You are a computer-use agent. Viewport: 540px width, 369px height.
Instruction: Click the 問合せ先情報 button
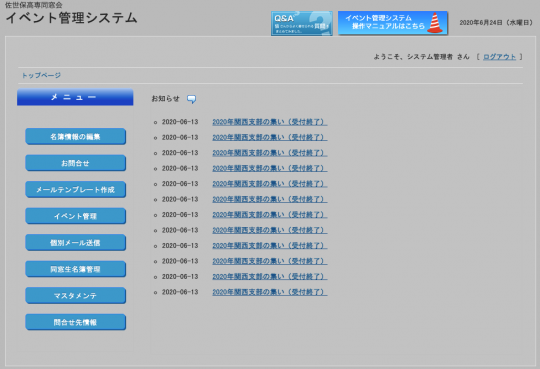click(x=75, y=322)
